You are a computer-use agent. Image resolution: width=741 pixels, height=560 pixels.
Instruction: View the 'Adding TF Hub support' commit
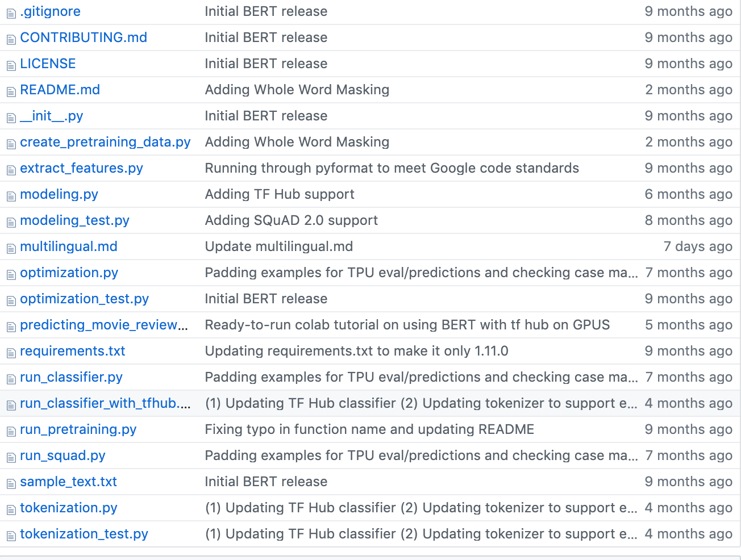click(x=280, y=194)
